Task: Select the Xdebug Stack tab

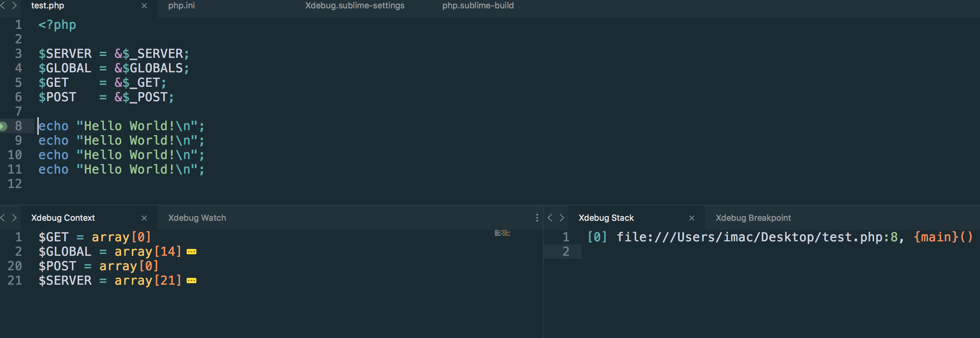Action: tap(606, 218)
